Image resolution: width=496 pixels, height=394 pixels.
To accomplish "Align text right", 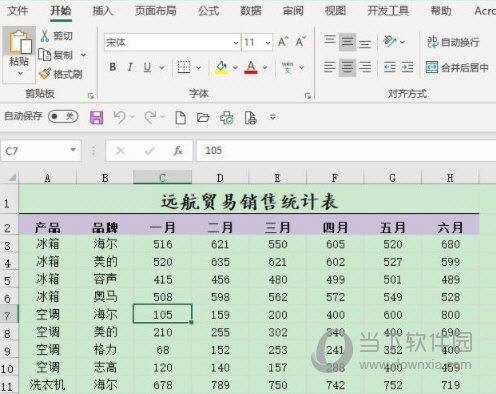I will 365,67.
